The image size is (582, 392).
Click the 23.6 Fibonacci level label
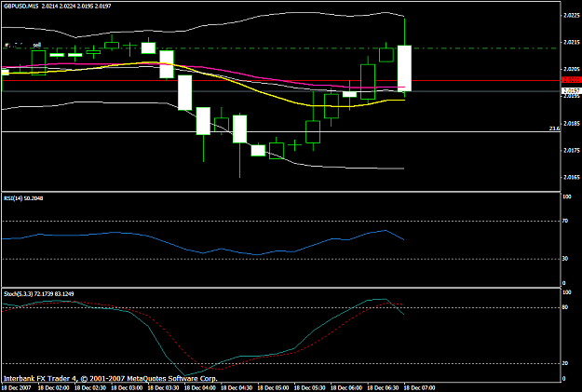(x=554, y=128)
